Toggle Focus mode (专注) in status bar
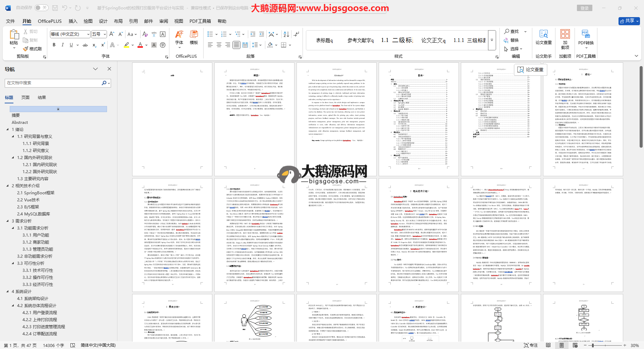Screen dimensions: 644x349 531,345
